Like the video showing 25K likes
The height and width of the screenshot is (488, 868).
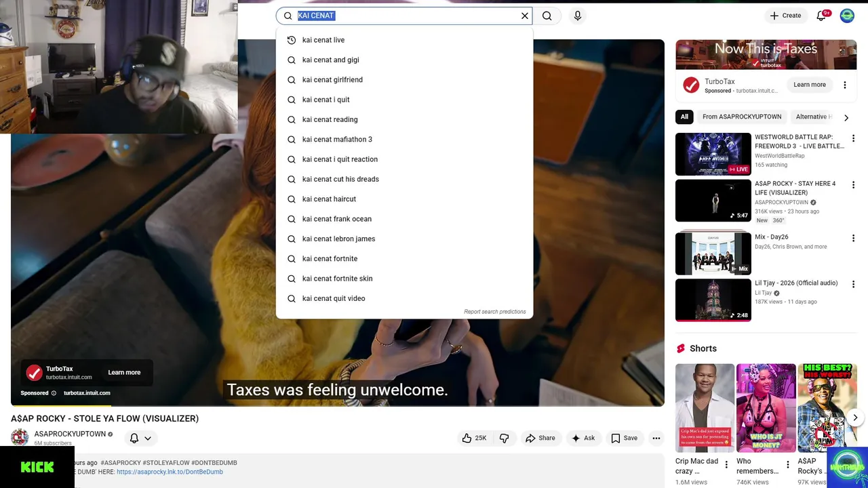(474, 439)
